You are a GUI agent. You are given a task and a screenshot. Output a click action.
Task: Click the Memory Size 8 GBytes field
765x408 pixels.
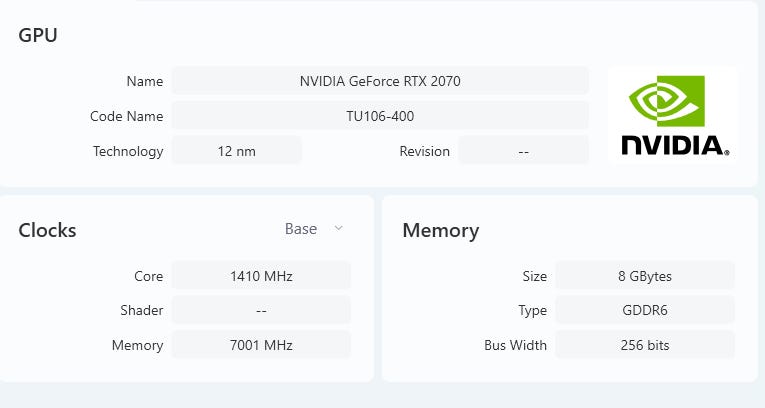(x=644, y=276)
